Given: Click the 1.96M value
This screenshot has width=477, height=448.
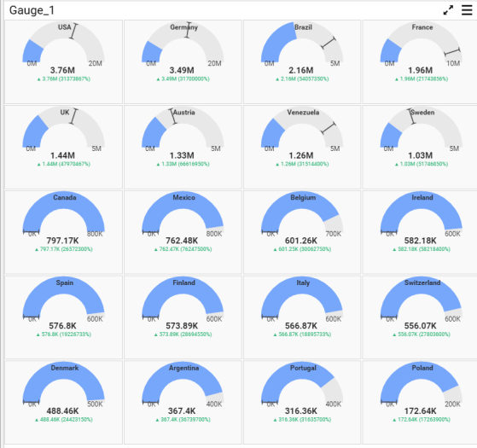Looking at the screenshot, I should [420, 71].
